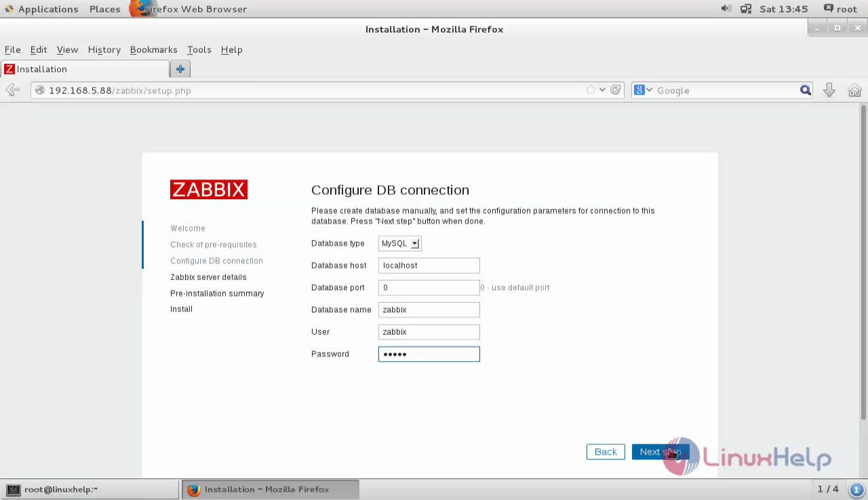The width and height of the screenshot is (868, 500).
Task: Open the Database type MySQL dropdown
Action: tap(399, 243)
